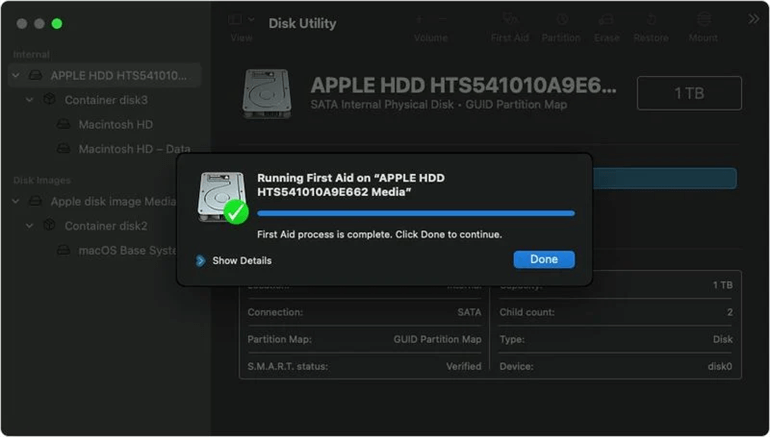The image size is (770, 437).
Task: Collapse the Apple disk image Media chevron
Action: [x=16, y=201]
